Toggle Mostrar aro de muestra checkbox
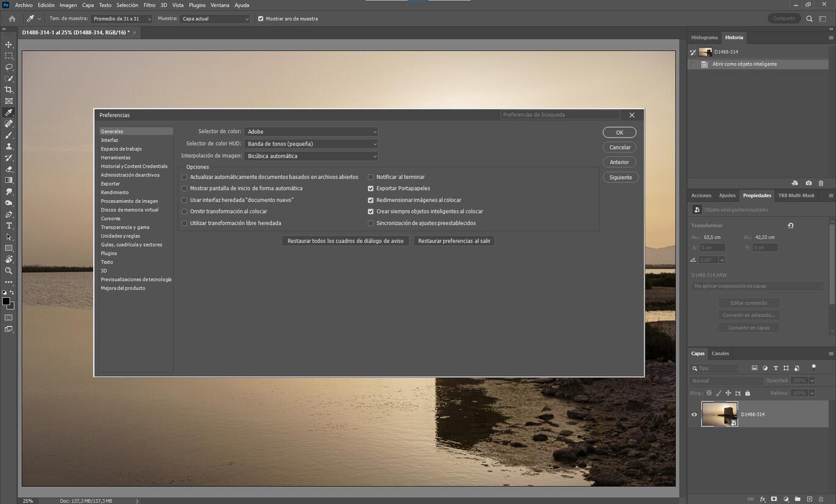836x504 pixels. click(261, 19)
